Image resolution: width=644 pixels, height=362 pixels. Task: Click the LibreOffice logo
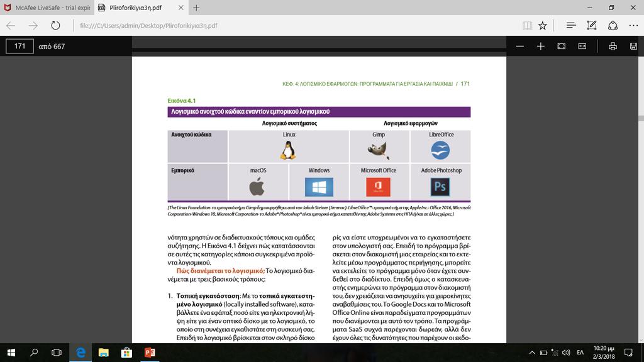[440, 150]
